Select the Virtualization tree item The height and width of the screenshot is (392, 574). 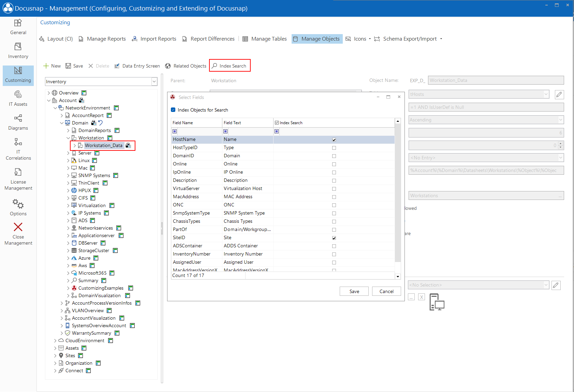click(92, 205)
